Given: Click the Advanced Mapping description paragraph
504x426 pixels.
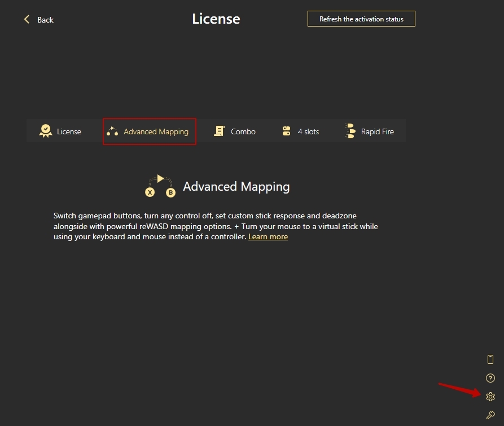Looking at the screenshot, I should [216, 226].
